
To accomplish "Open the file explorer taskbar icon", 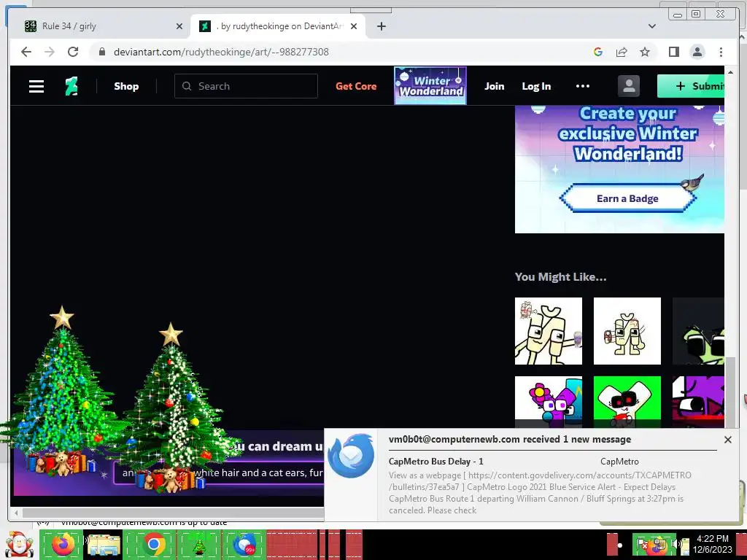I will tap(104, 545).
